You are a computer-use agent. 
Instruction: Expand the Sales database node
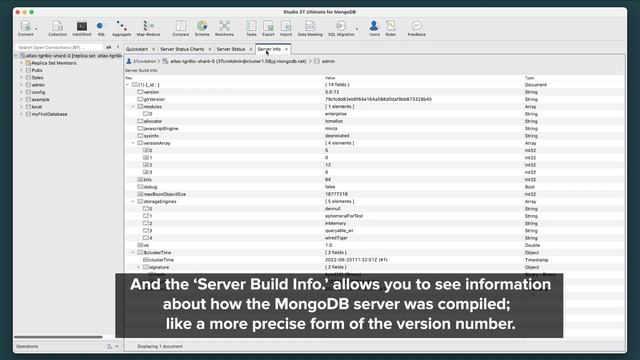pyautogui.click(x=21, y=78)
